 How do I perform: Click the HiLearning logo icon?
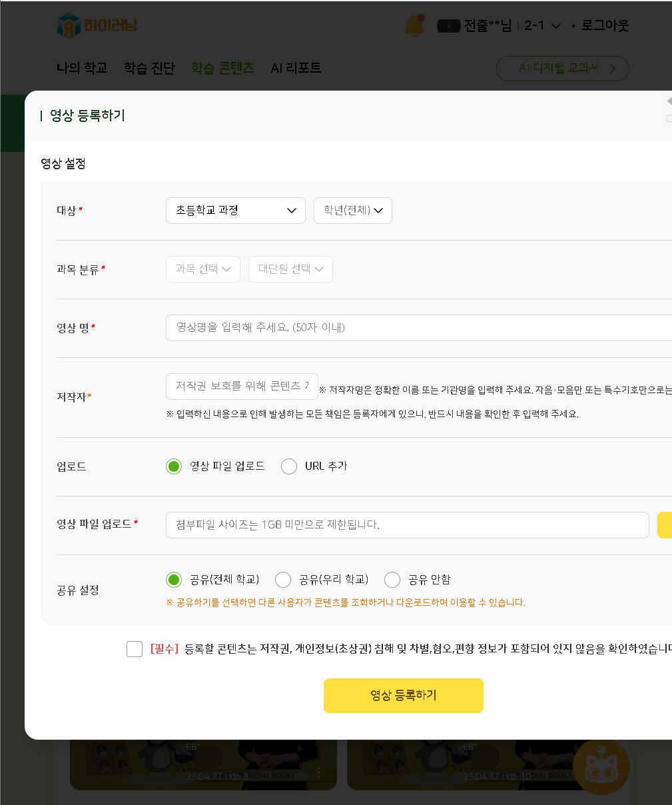click(x=69, y=26)
